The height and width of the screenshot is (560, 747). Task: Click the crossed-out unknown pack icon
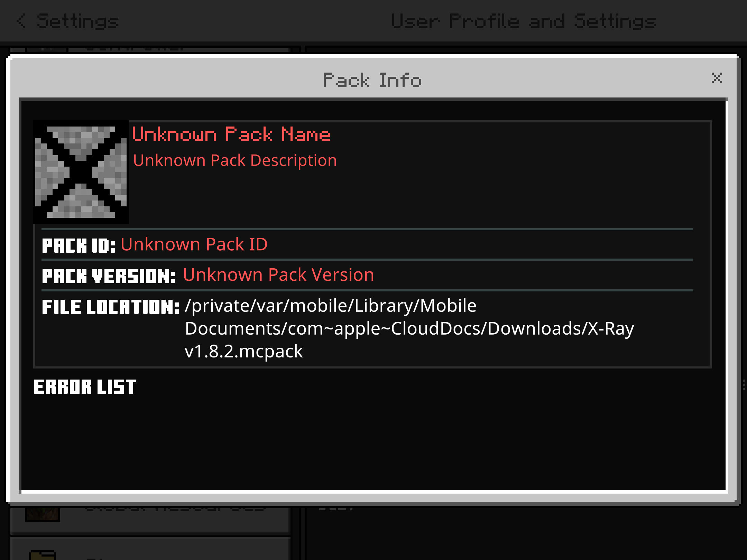81,172
